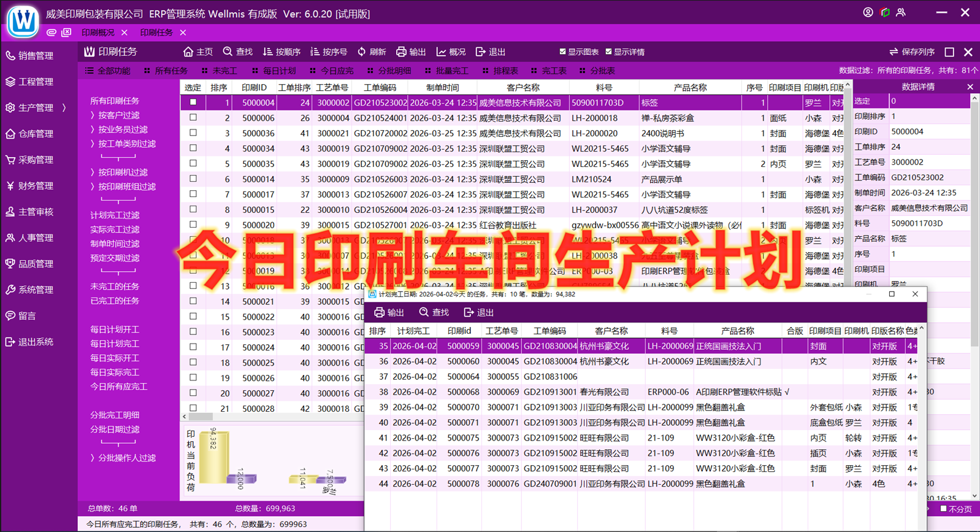Expand the 分批操作人过滤 tree item
Viewport: 980px width, 532px height.
(93, 458)
